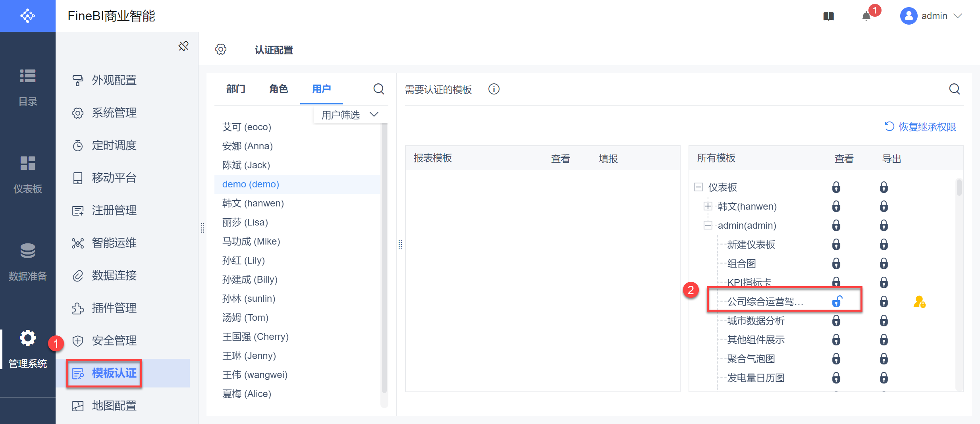This screenshot has height=424, width=980.
Task: Toggle export lock for 城市数据分析
Action: click(x=884, y=321)
